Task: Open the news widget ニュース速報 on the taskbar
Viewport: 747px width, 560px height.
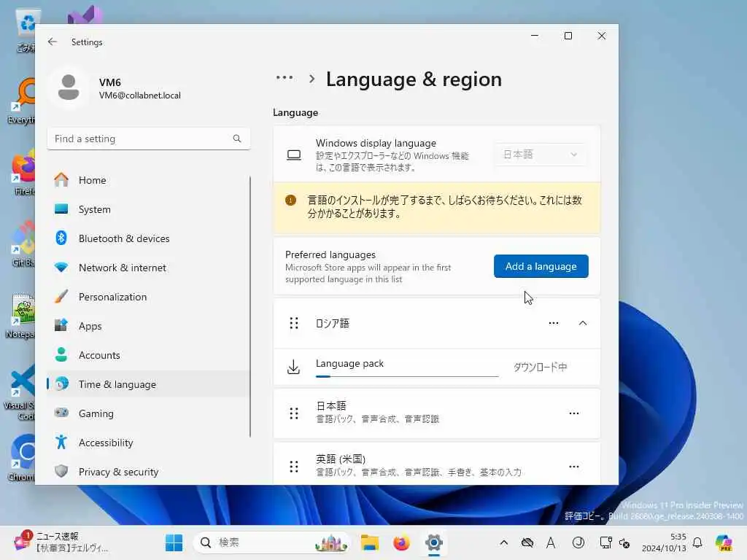Action: (x=61, y=542)
